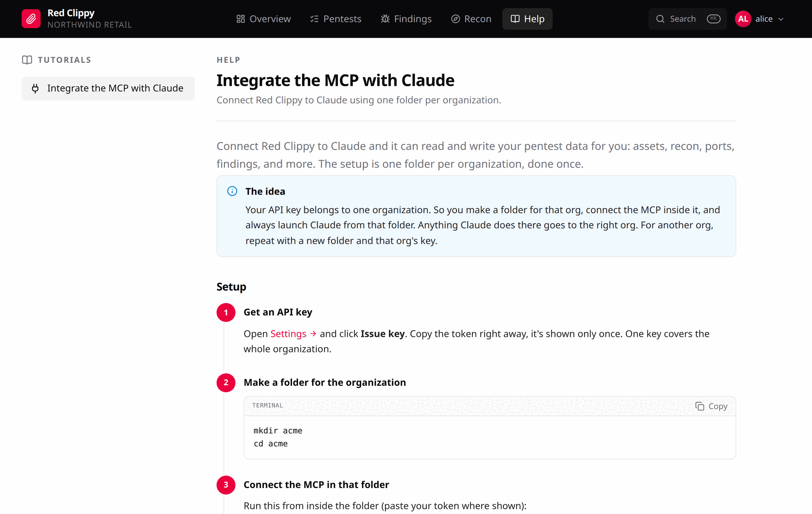This screenshot has width=812, height=514.
Task: Click the Get an API key step title
Action: 278,312
